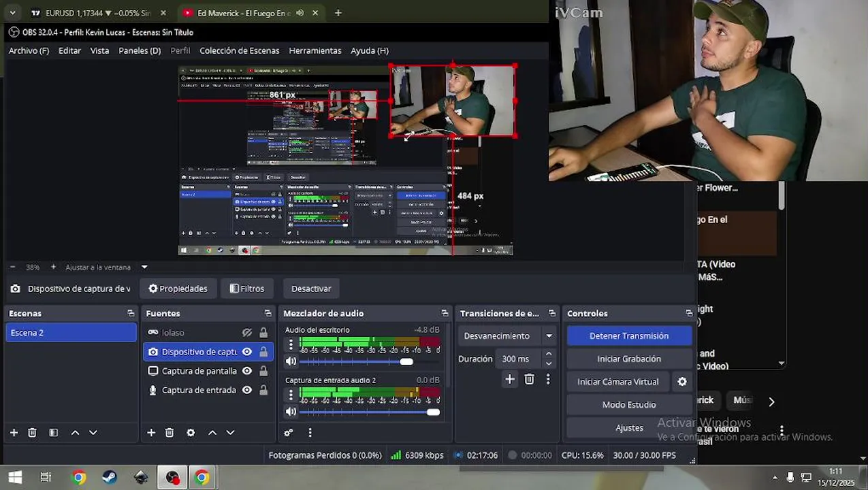
Task: Delete the selected scene with trash icon
Action: (32, 433)
